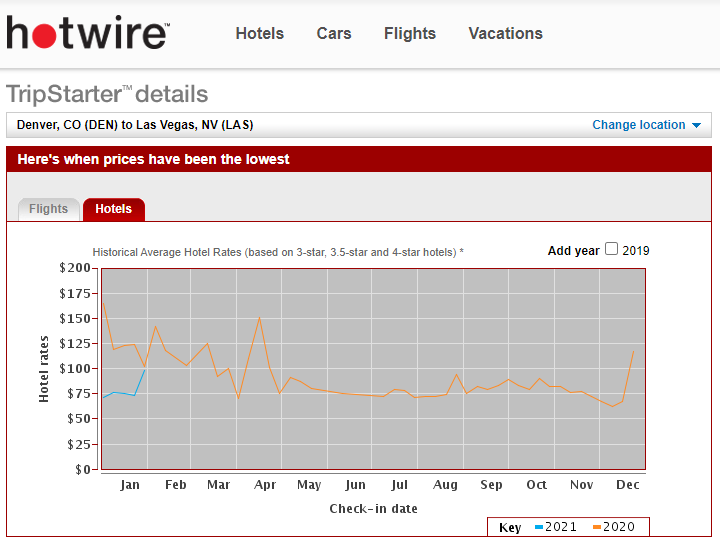Viewport: 720px width, 544px height.
Task: Click the $0 axis label
Action: click(x=83, y=470)
